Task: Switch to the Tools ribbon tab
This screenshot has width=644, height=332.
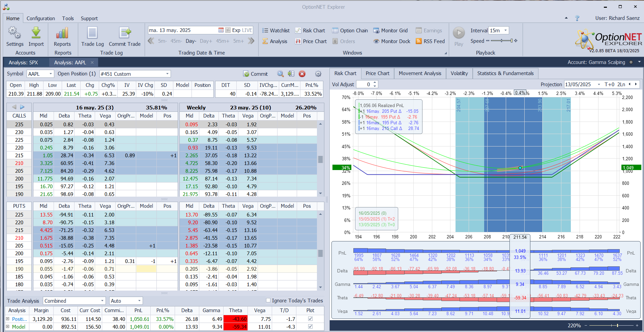Action: click(x=68, y=19)
